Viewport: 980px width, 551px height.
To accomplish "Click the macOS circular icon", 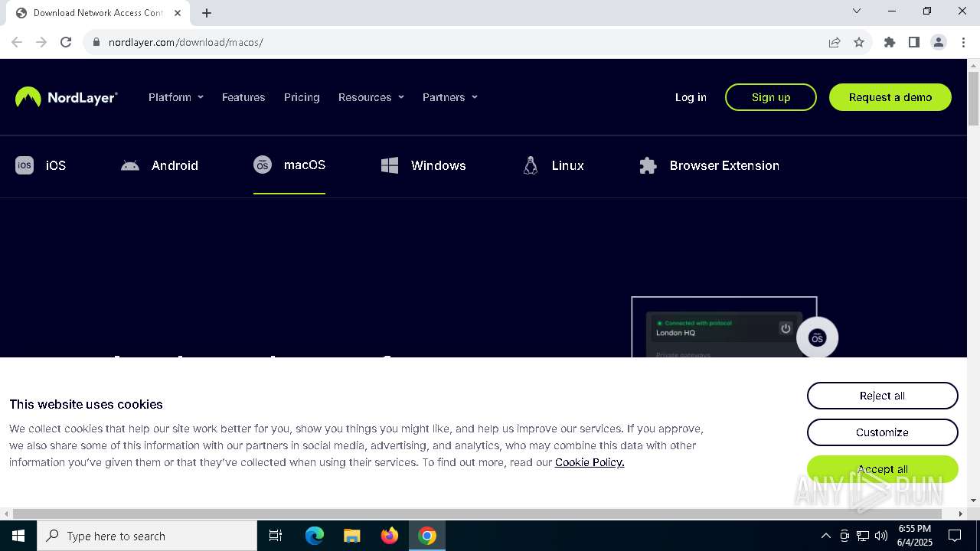I will [263, 165].
